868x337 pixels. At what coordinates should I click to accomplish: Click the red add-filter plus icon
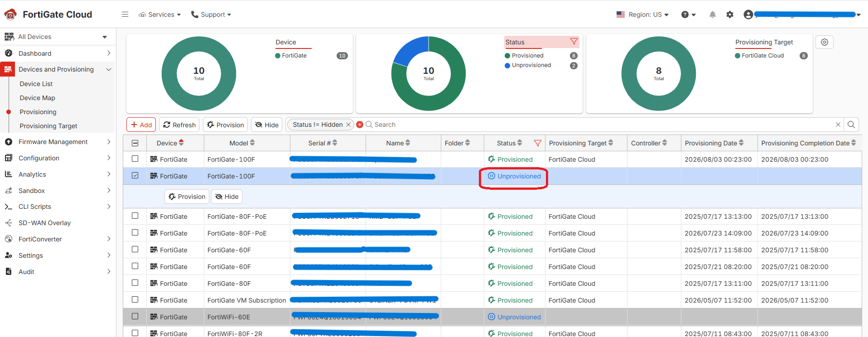(360, 125)
